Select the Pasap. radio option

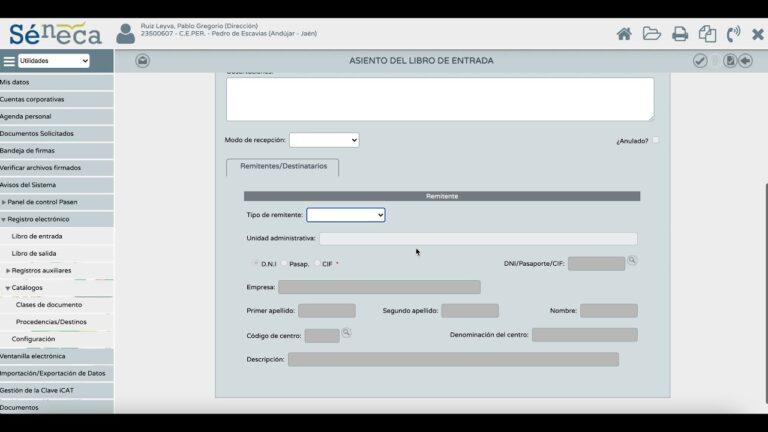click(x=284, y=264)
